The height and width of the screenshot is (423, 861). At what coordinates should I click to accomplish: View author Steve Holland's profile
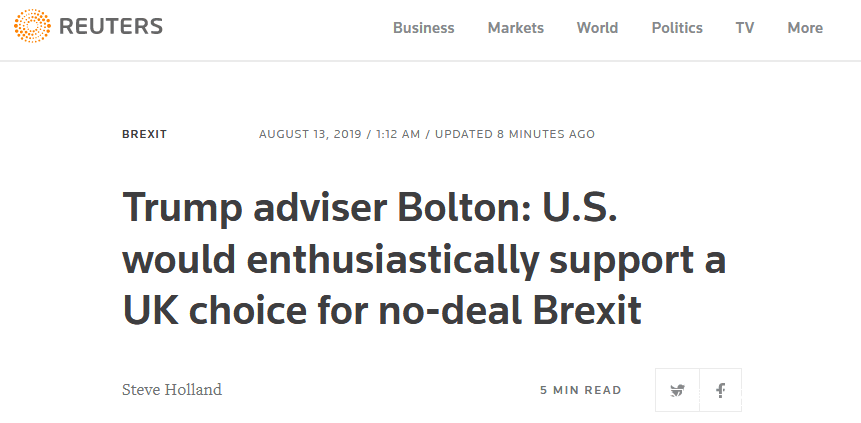click(x=171, y=390)
